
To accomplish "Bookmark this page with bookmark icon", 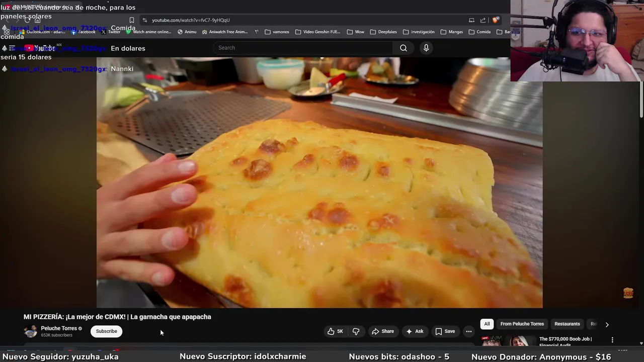I will pos(131,20).
